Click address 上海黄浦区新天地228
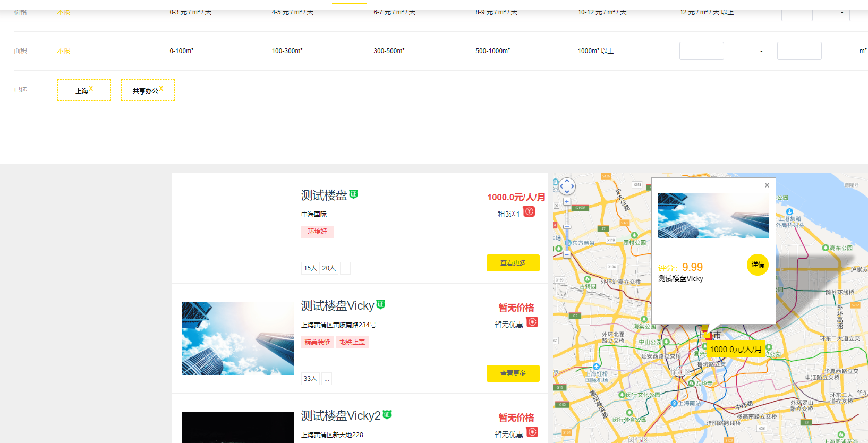Screen dimensions: 868x443 point(332,435)
